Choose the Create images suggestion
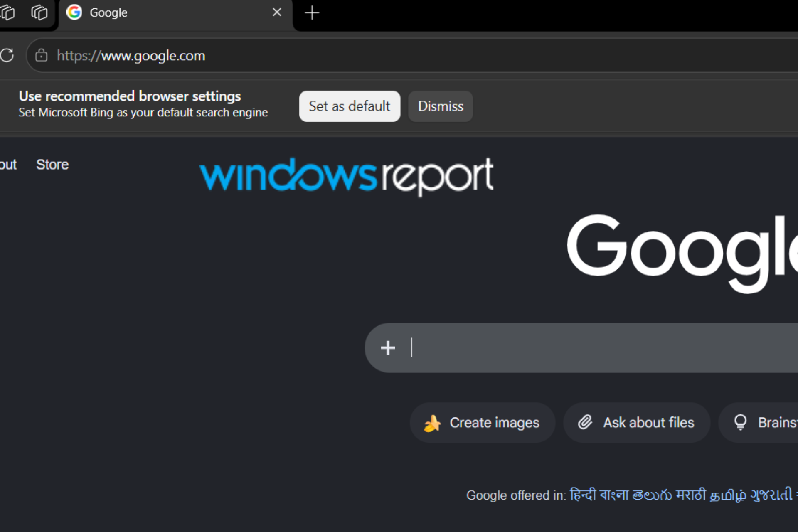The image size is (798, 532). tap(482, 423)
